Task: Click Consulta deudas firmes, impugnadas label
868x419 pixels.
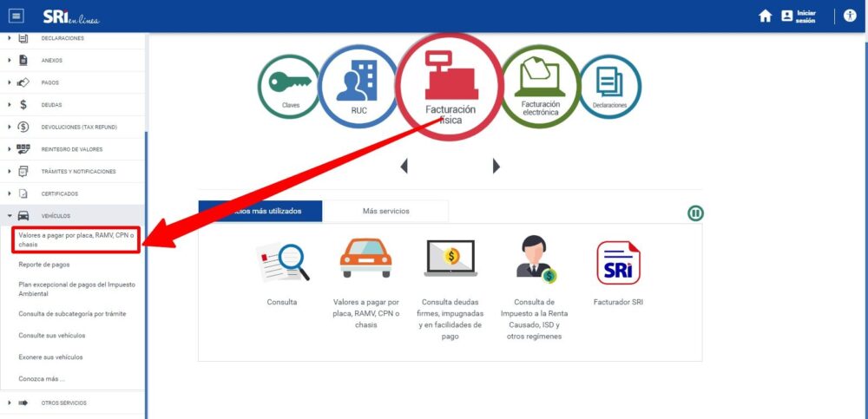Action: (450, 319)
